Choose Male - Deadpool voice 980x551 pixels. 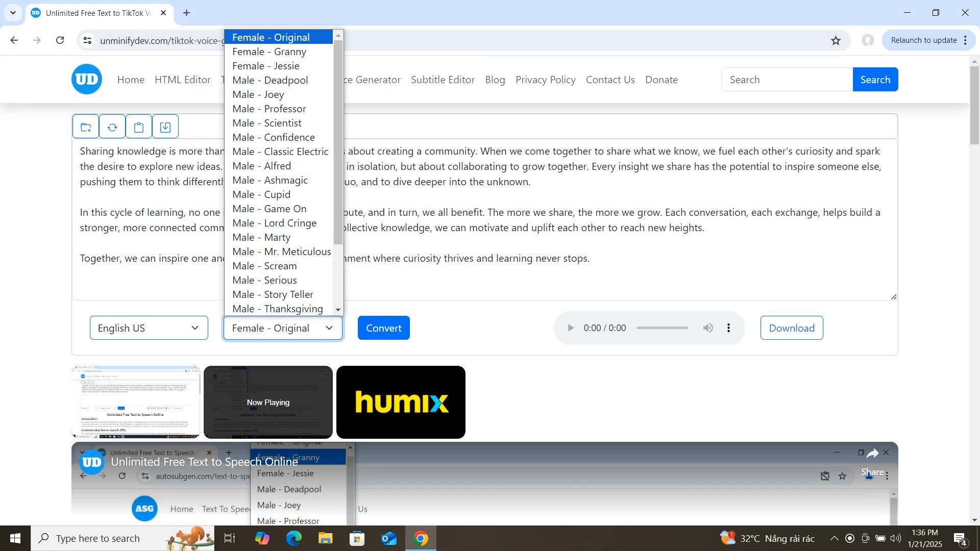279,80
